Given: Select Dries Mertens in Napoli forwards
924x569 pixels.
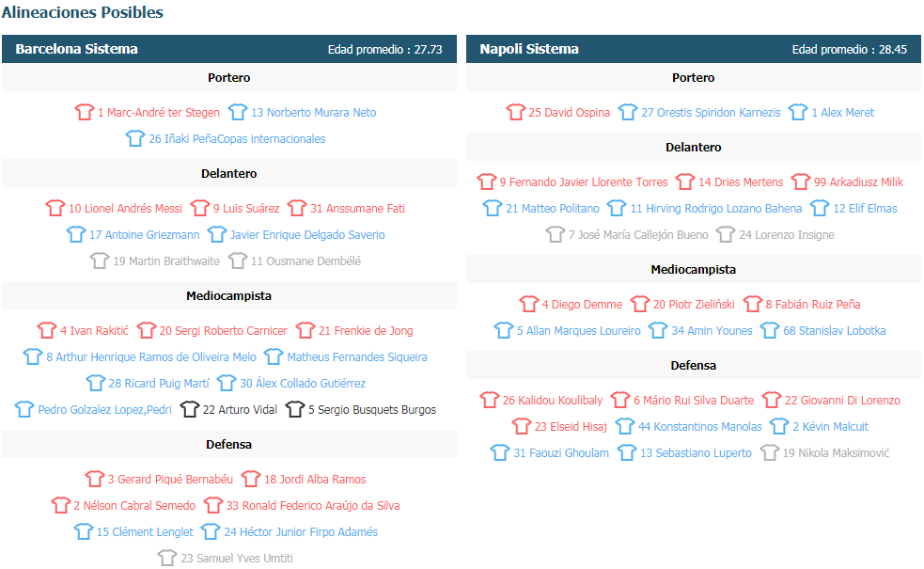Looking at the screenshot, I should point(741,182).
